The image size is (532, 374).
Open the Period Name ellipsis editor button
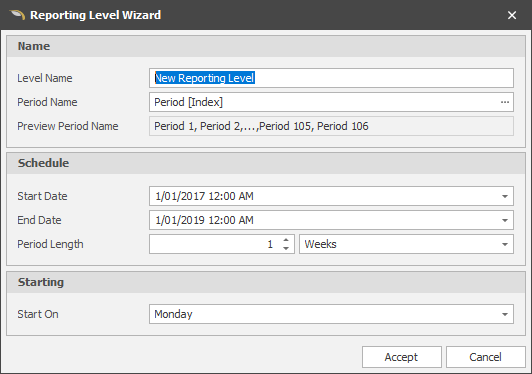coord(505,102)
